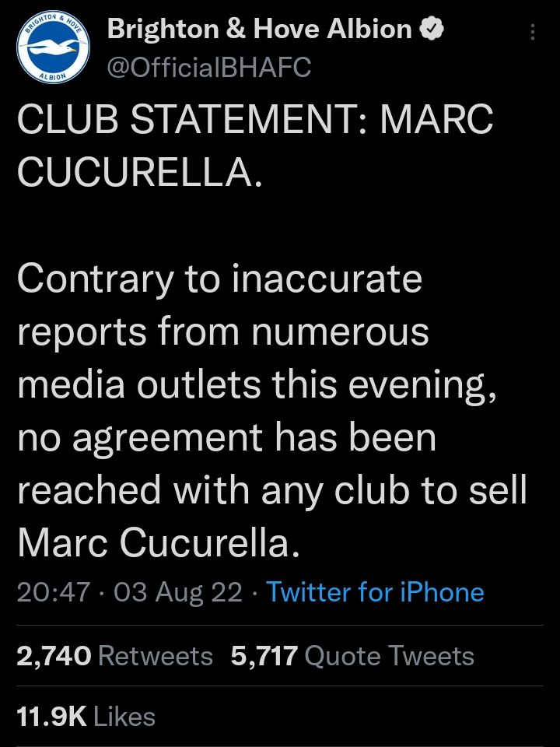The height and width of the screenshot is (747, 560).
Task: Open the three-dot more options menu
Action: tap(533, 32)
